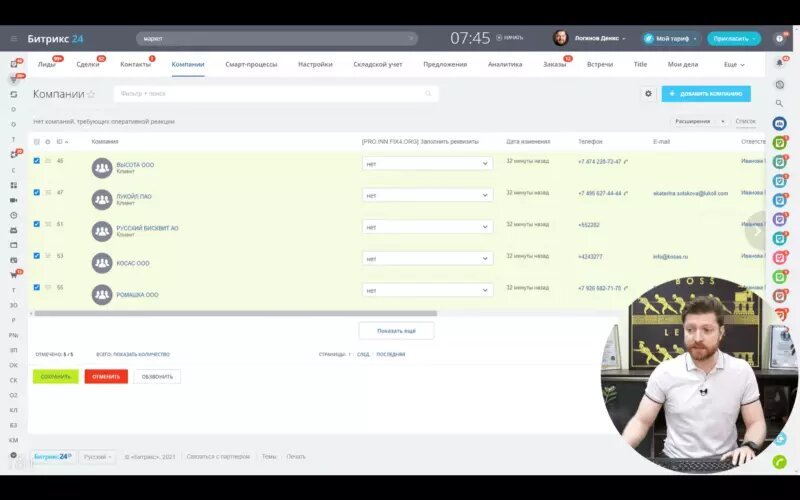
Task: Open the ВЫСОТА ООО company link
Action: (135, 165)
